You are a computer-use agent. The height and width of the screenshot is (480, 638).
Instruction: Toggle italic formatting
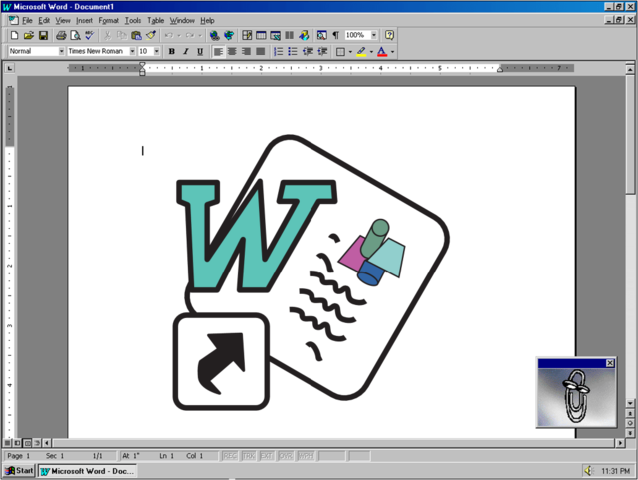186,51
